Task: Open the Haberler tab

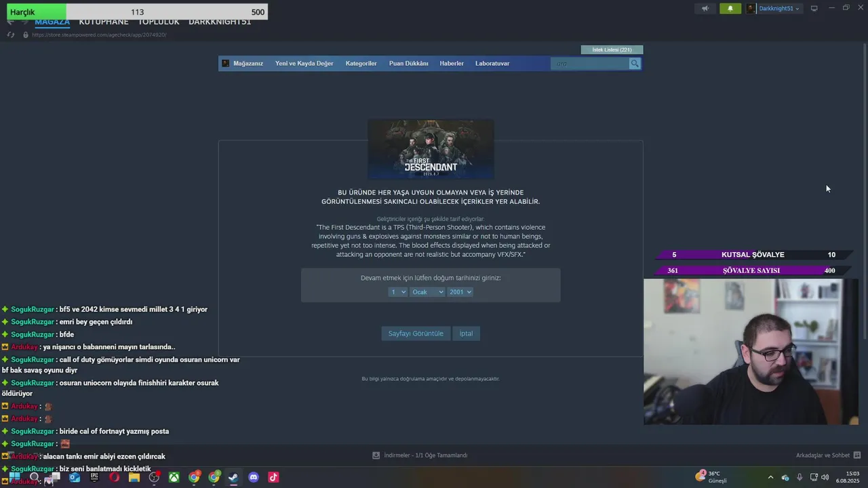Action: coord(452,64)
